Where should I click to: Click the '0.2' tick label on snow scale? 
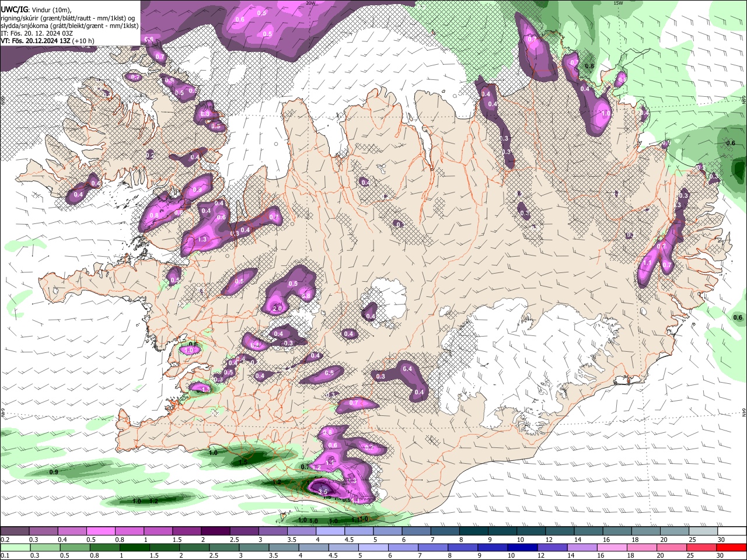pos(4,540)
